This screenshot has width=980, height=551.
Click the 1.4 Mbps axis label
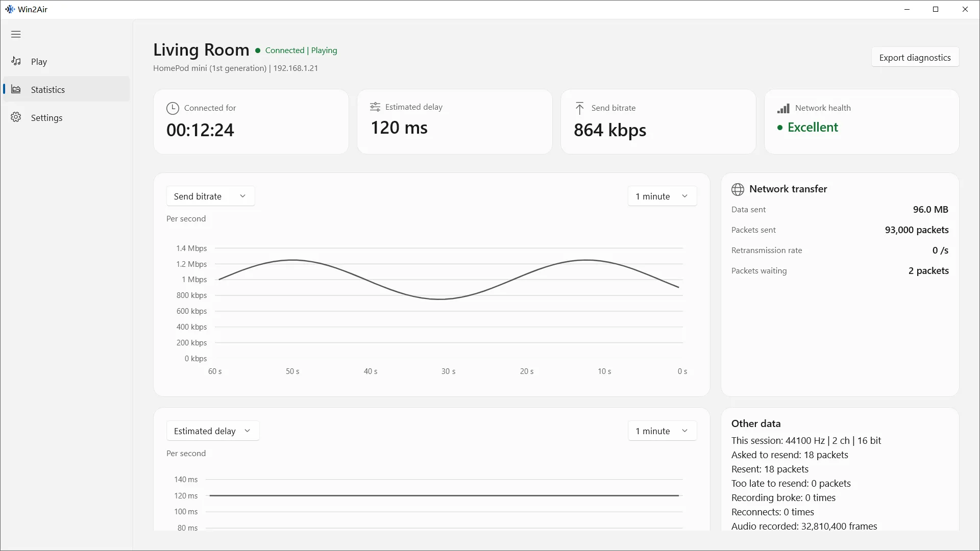point(191,248)
